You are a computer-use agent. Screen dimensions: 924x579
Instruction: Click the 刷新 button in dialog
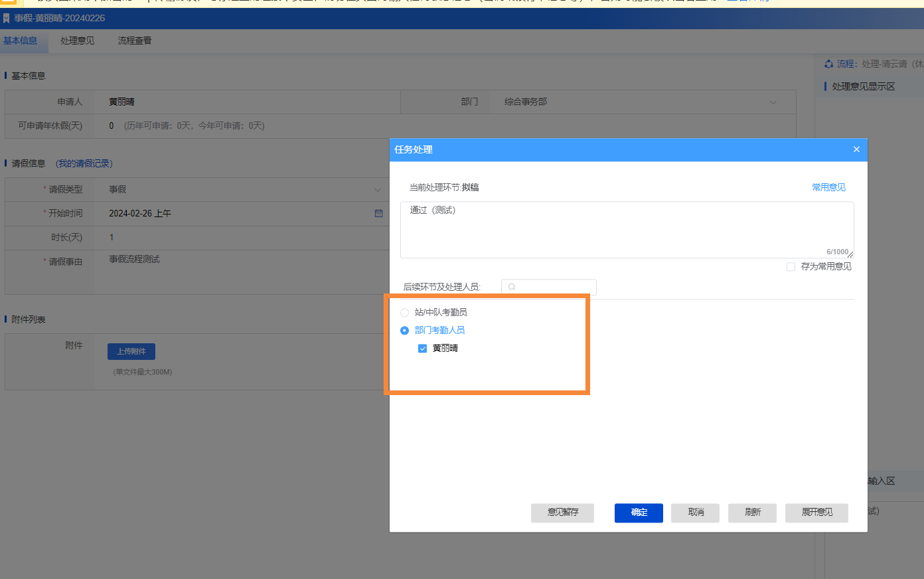752,513
